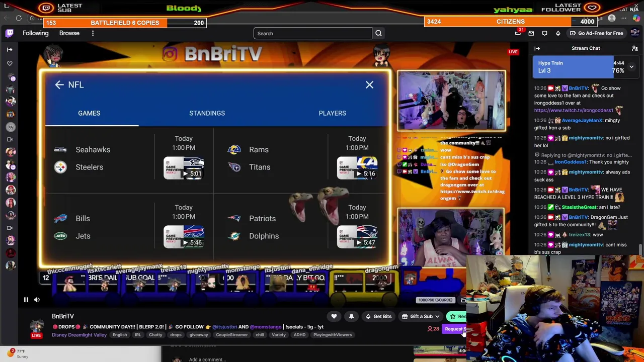
Task: Select the Rams team row
Action: pos(248,149)
